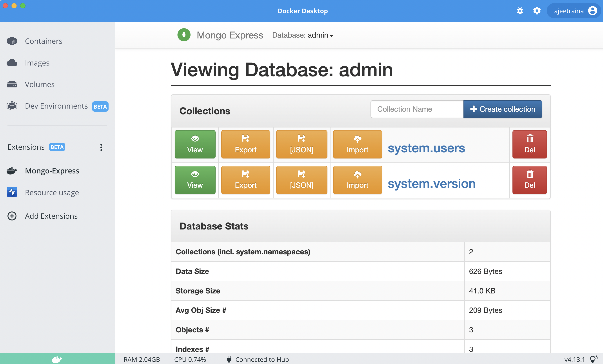
Task: Open the Containers section in the sidebar
Action: 44,41
